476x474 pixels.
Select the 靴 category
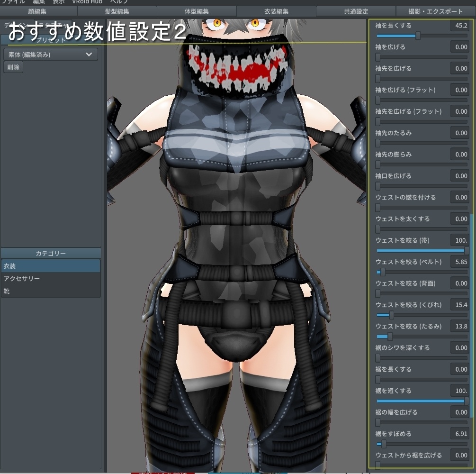point(50,291)
